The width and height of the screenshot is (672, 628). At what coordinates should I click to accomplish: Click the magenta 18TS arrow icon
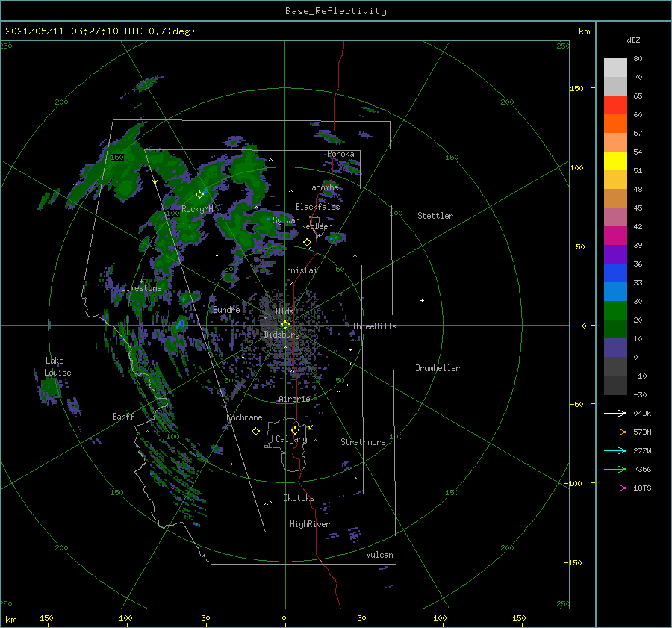(615, 488)
